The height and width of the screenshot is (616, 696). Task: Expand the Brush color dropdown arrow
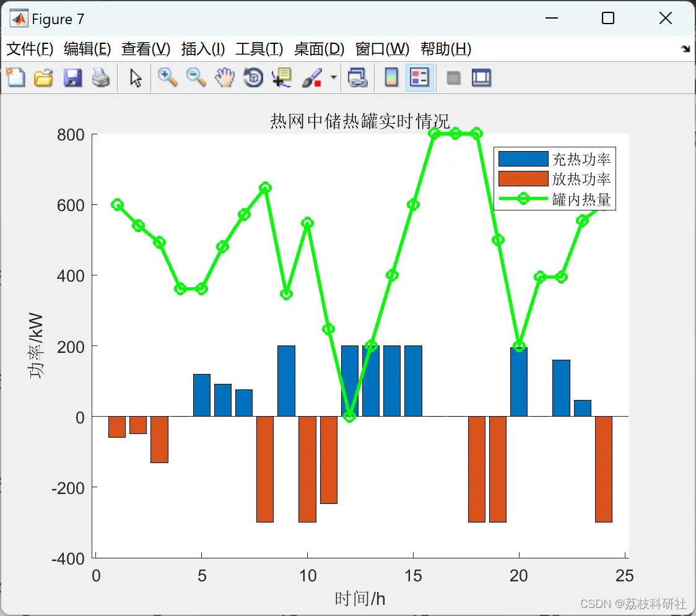pos(334,77)
